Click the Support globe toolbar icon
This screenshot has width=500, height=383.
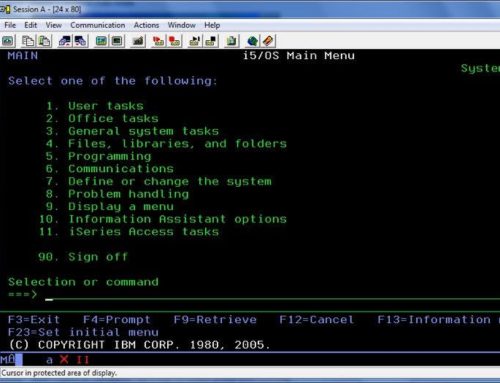point(252,41)
